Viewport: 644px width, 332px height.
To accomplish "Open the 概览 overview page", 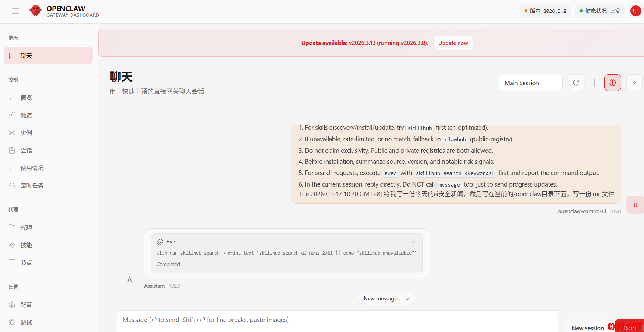I will (x=26, y=98).
